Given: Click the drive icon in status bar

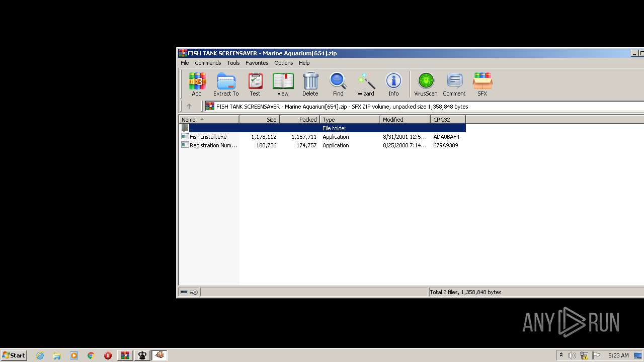Looking at the screenshot, I should [x=184, y=292].
